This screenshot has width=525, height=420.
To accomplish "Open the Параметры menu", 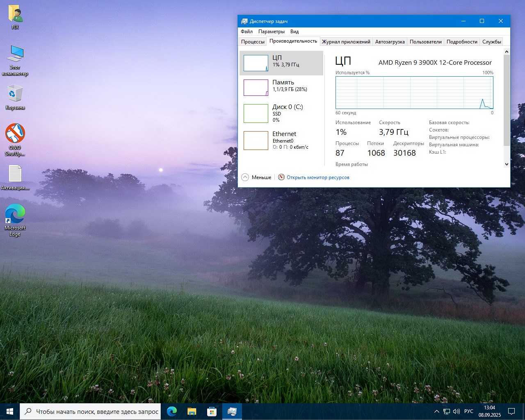I will 271,32.
